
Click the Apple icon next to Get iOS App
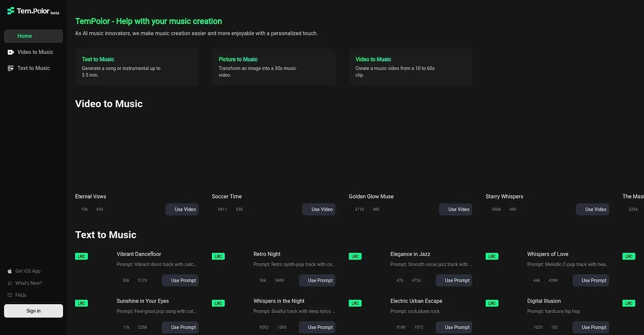pos(10,271)
